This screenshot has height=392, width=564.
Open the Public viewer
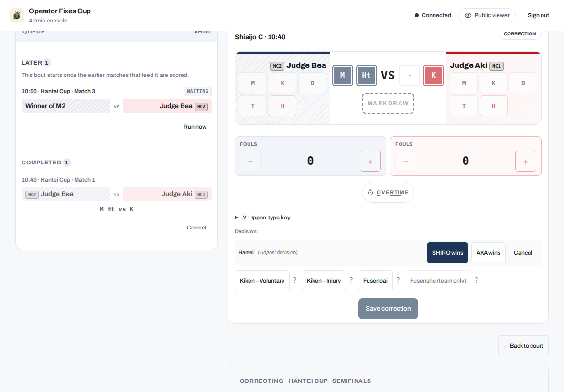487,15
